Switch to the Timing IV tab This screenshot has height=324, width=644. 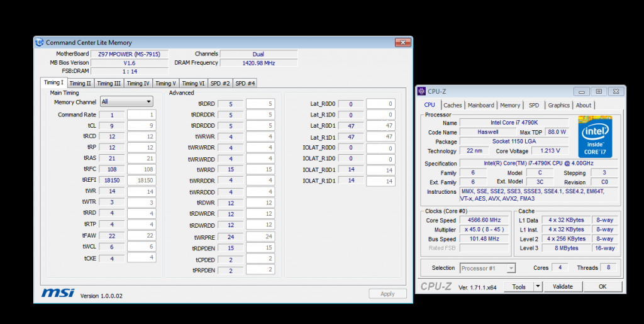(138, 84)
